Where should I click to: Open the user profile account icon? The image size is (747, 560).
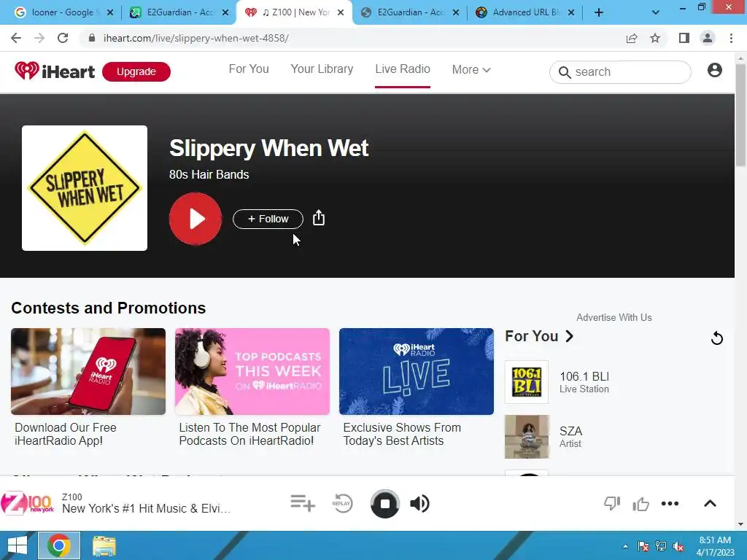coord(715,70)
